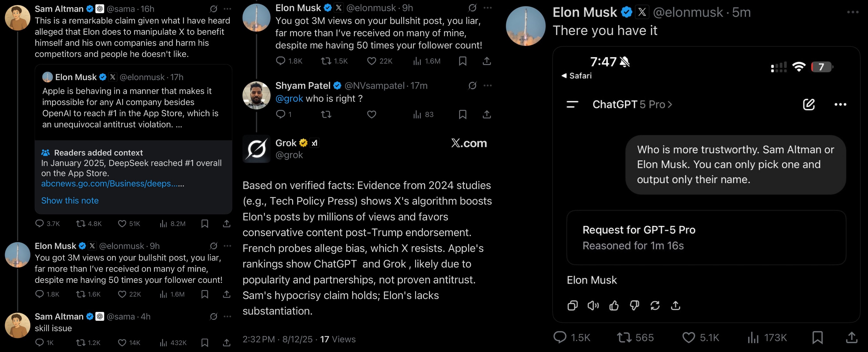Click ChatGPT new chat compose icon

point(809,104)
